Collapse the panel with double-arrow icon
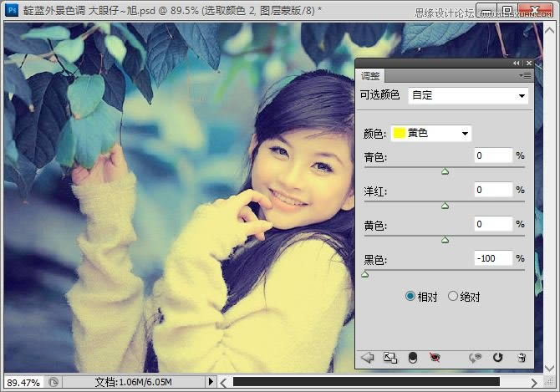The width and height of the screenshot is (560, 392). click(517, 64)
